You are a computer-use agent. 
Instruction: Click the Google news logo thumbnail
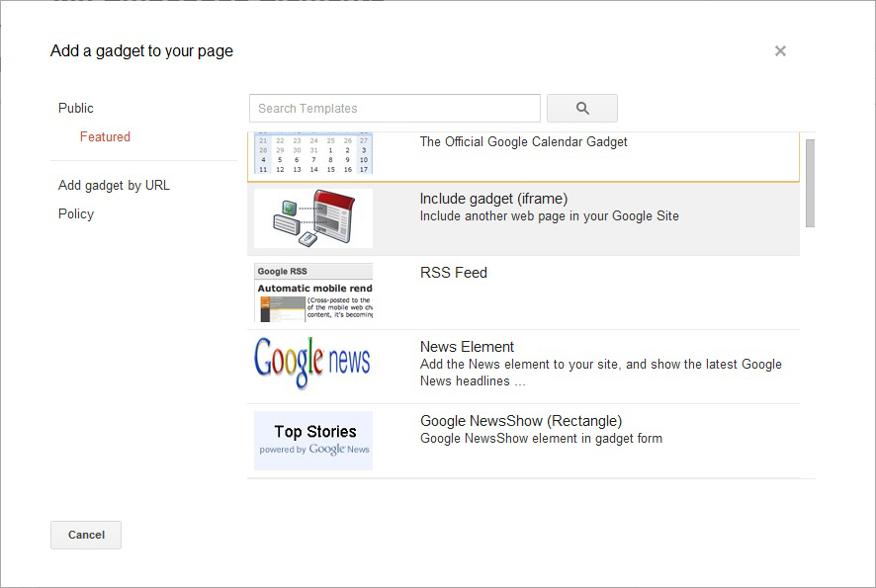point(312,363)
